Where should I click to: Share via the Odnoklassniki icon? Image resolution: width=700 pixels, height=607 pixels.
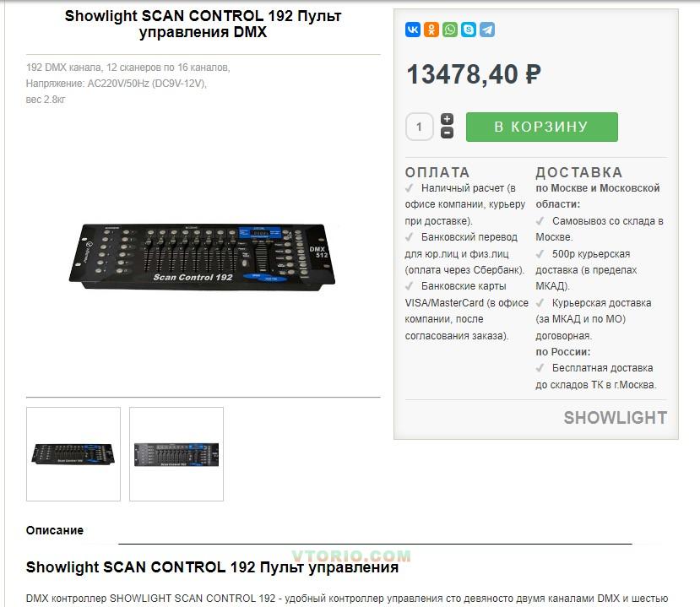pyautogui.click(x=431, y=30)
